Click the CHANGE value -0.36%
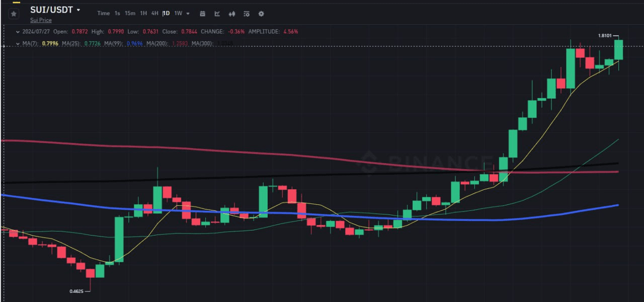 pos(236,31)
